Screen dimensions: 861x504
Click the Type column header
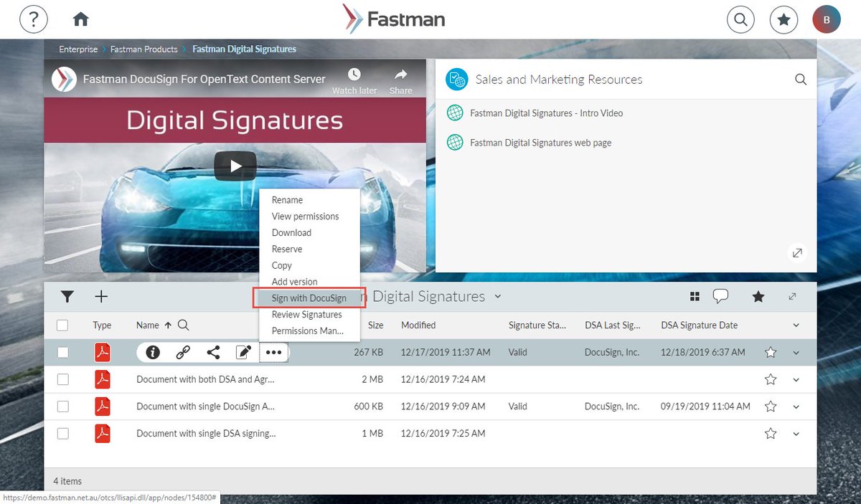pos(102,325)
